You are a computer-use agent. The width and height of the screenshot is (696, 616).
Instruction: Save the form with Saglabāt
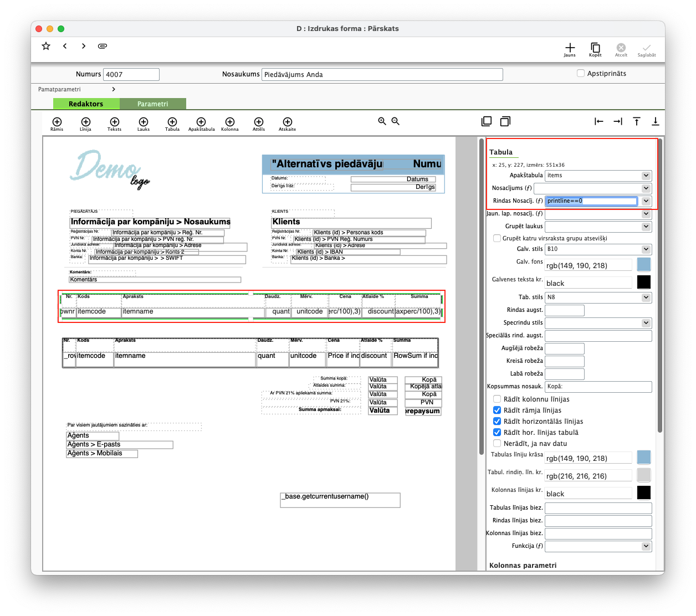click(x=647, y=50)
